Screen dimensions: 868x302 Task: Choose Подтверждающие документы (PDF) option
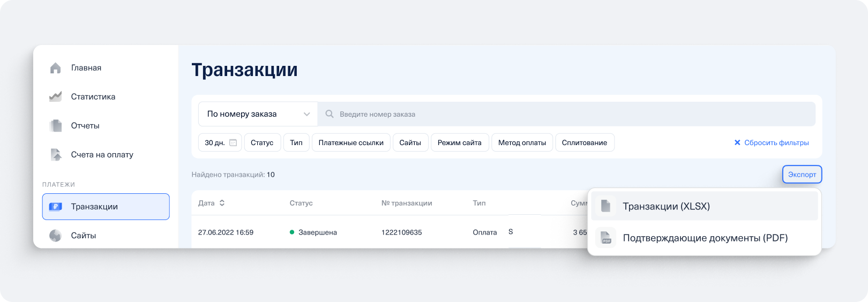(705, 238)
